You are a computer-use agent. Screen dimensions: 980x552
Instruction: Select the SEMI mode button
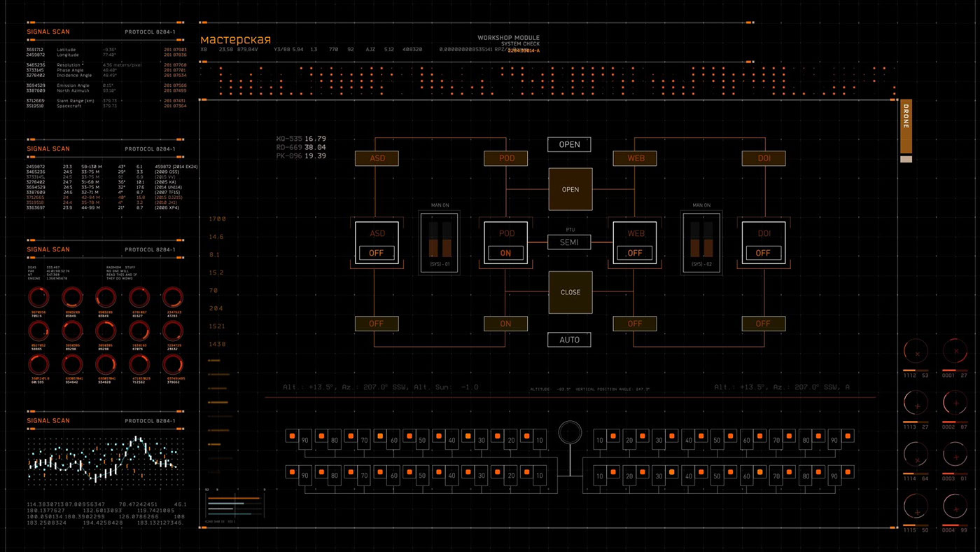pos(569,242)
